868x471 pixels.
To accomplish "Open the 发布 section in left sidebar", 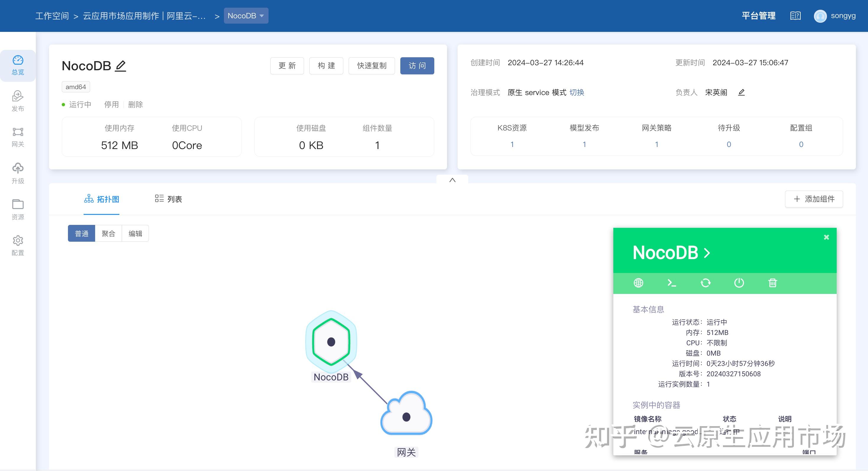I will pos(17,100).
